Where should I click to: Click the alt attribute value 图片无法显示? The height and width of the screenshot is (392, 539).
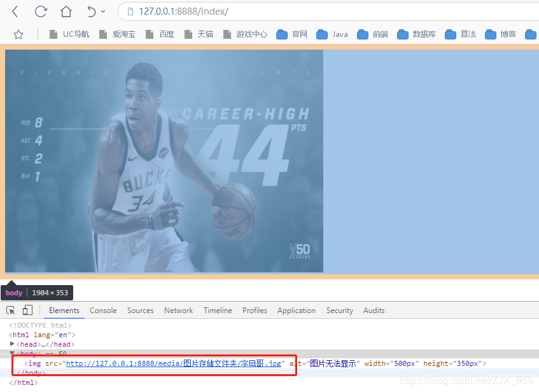point(333,363)
